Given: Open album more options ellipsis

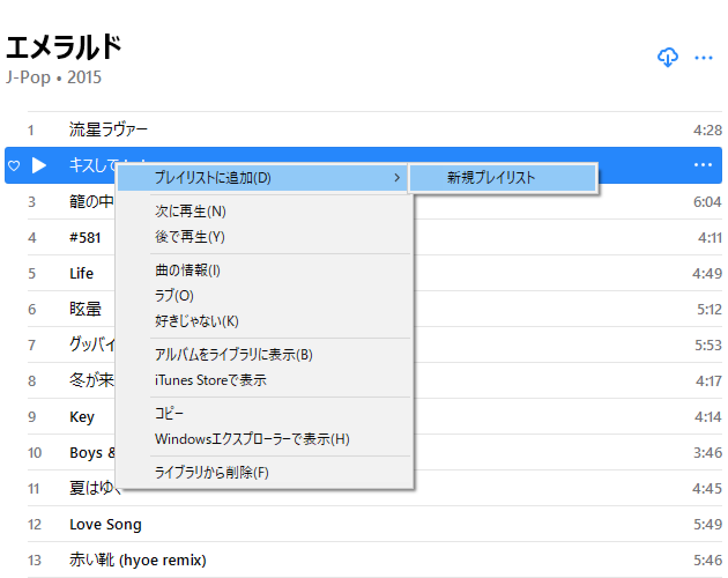Looking at the screenshot, I should (703, 57).
